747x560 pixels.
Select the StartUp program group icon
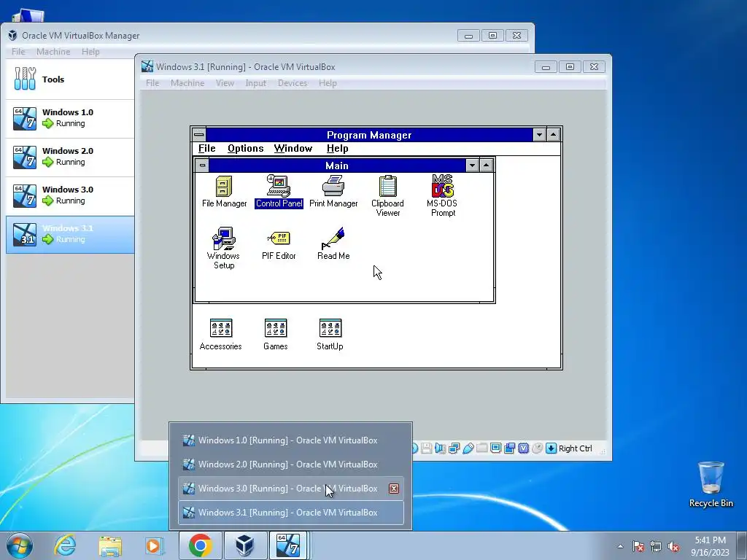pos(330,335)
